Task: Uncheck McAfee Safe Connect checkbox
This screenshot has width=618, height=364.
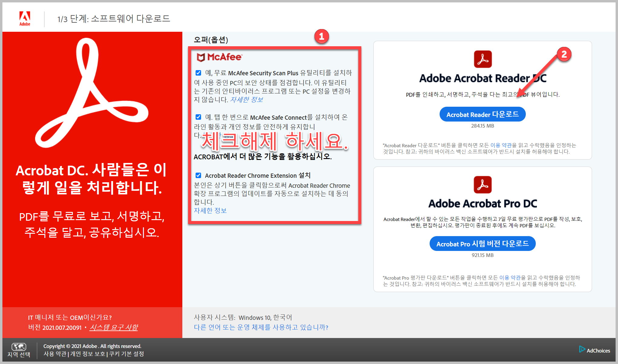Action: (198, 117)
